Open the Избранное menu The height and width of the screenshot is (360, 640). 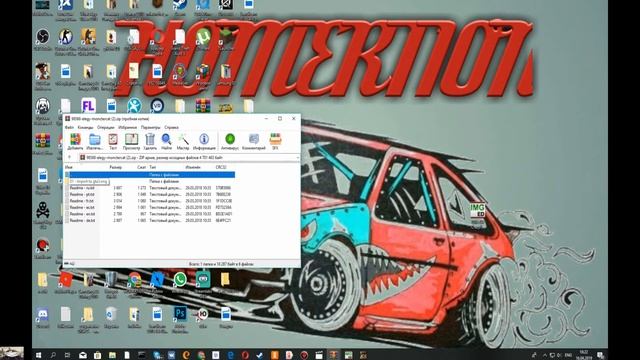click(127, 127)
